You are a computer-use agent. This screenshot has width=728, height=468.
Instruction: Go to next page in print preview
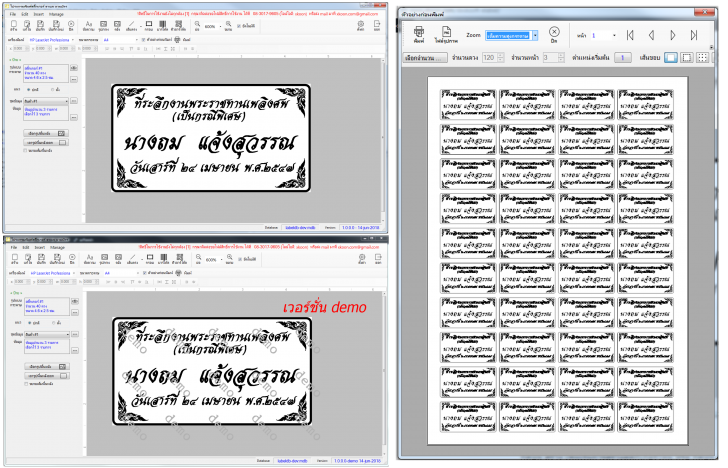tap(673, 35)
